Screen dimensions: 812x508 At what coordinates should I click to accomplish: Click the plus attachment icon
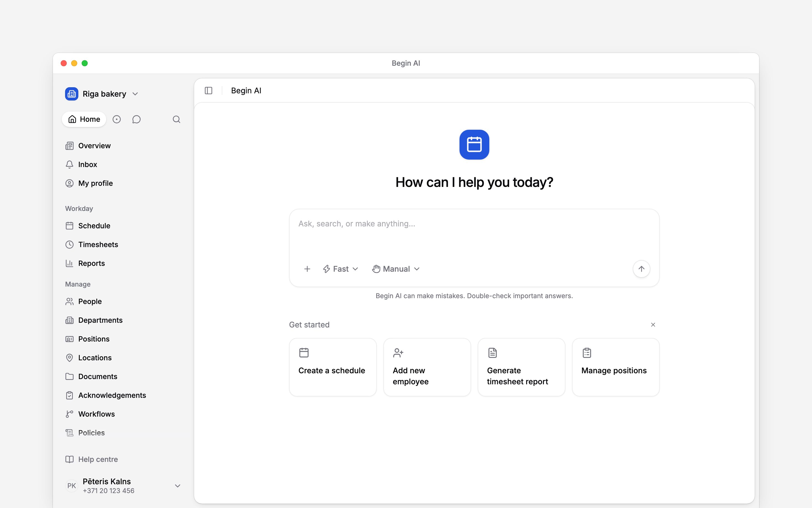point(307,269)
